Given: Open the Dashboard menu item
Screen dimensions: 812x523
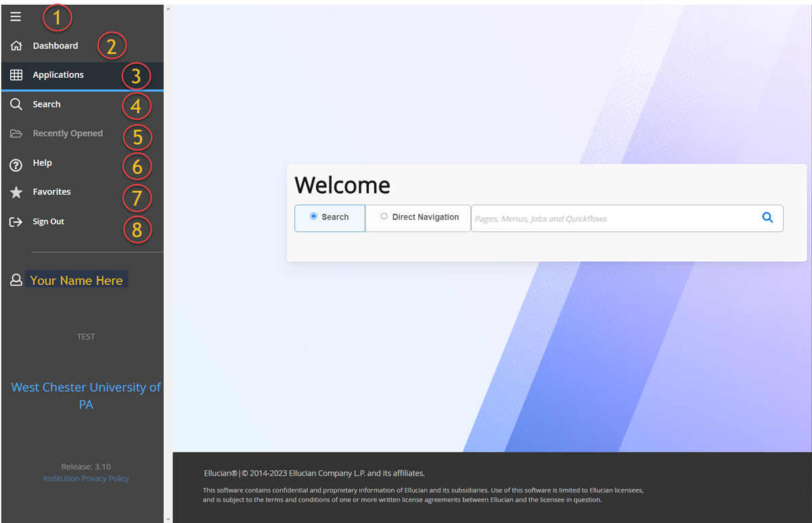Looking at the screenshot, I should [55, 46].
